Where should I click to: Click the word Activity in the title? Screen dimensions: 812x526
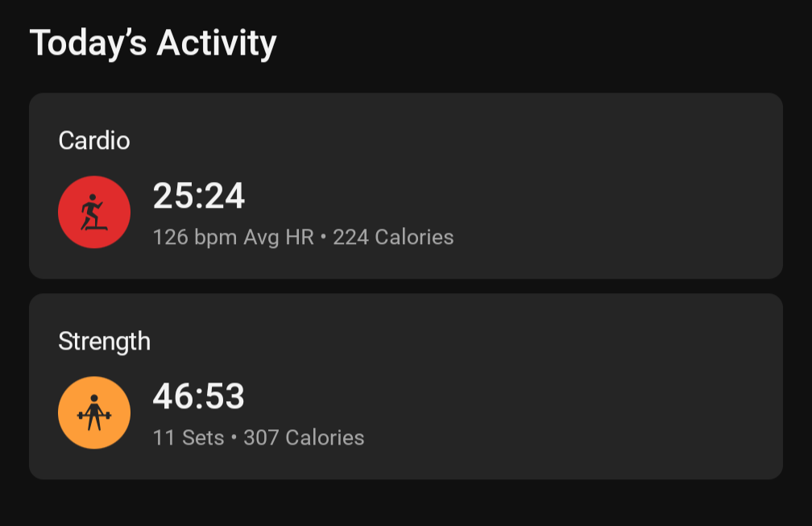pyautogui.click(x=217, y=43)
